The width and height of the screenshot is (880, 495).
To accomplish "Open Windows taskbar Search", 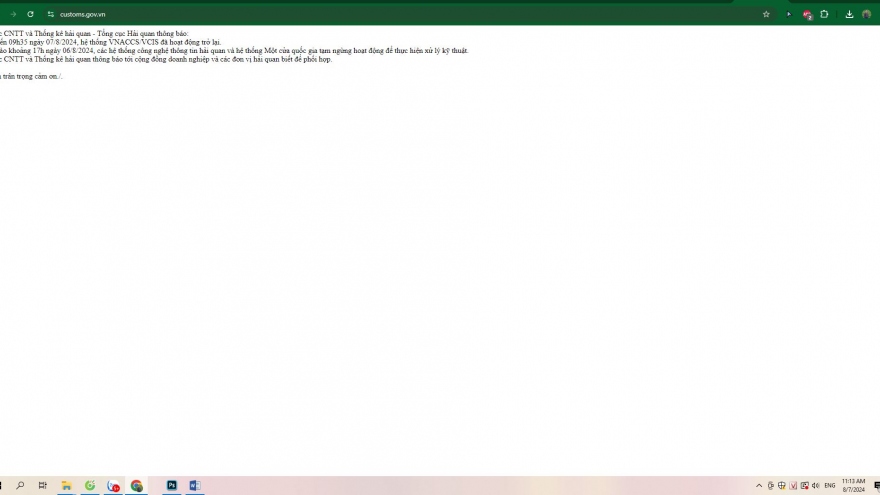I will (20, 485).
